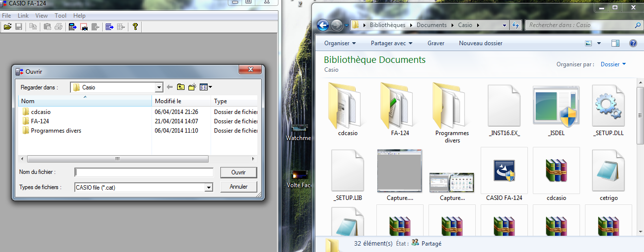Image resolution: width=644 pixels, height=252 pixels.
Task: Click the Print toolbar icon in FA-124
Action: click(x=59, y=27)
